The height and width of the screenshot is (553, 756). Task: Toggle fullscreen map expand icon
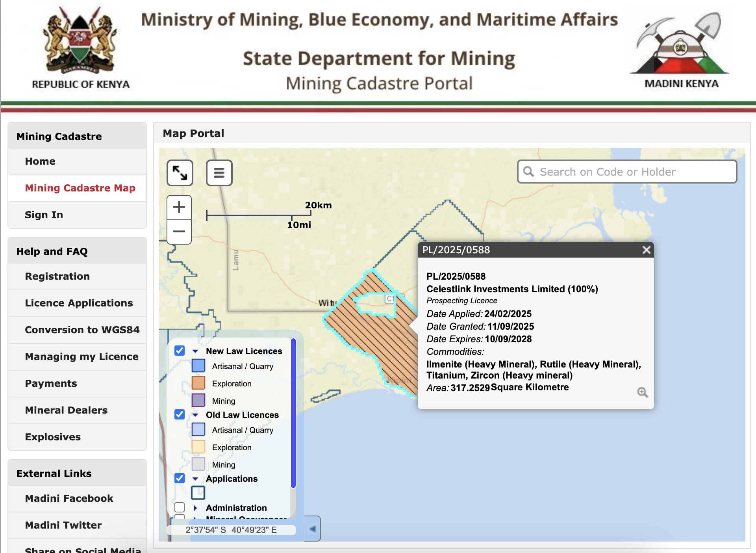pyautogui.click(x=180, y=173)
